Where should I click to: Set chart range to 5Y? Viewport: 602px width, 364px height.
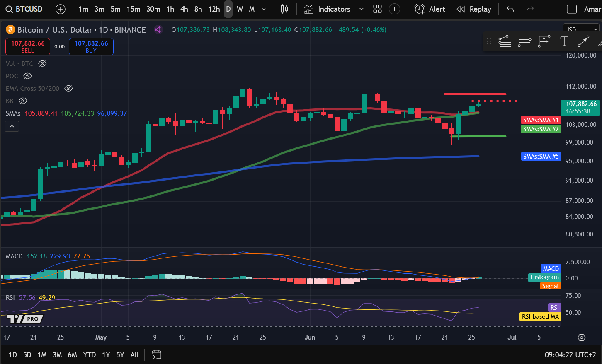coord(120,354)
